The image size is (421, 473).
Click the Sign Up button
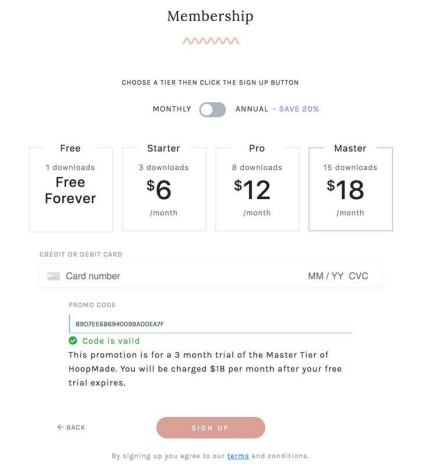coord(211,427)
